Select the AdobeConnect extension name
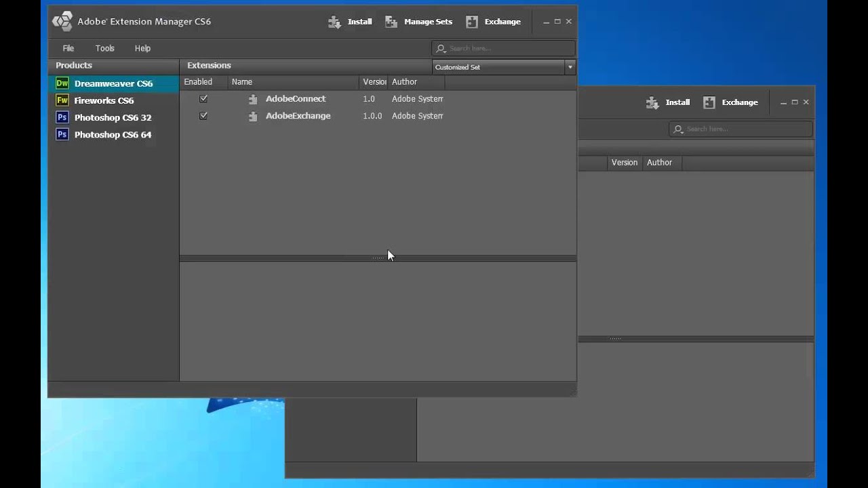868x488 pixels. point(296,99)
